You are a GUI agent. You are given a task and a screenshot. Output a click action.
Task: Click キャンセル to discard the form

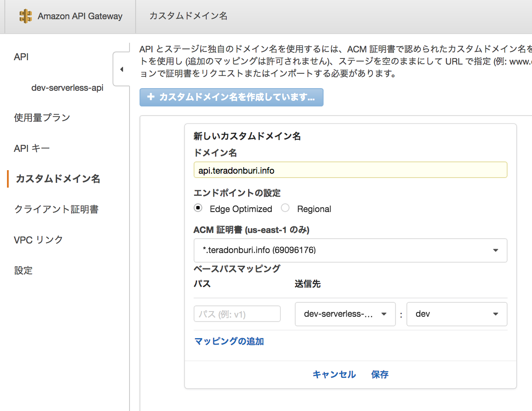click(x=334, y=374)
